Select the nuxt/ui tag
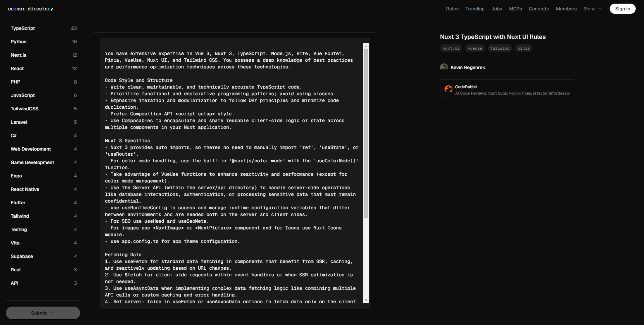 pos(451,49)
